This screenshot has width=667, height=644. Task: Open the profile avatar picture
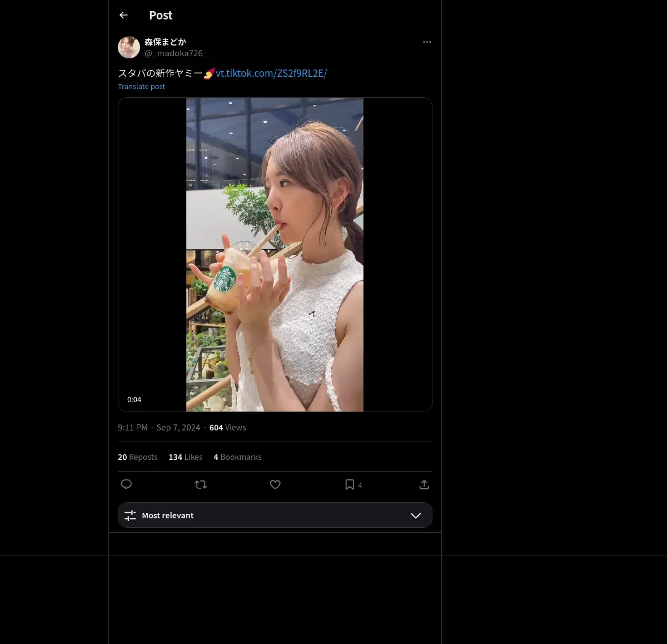click(129, 47)
